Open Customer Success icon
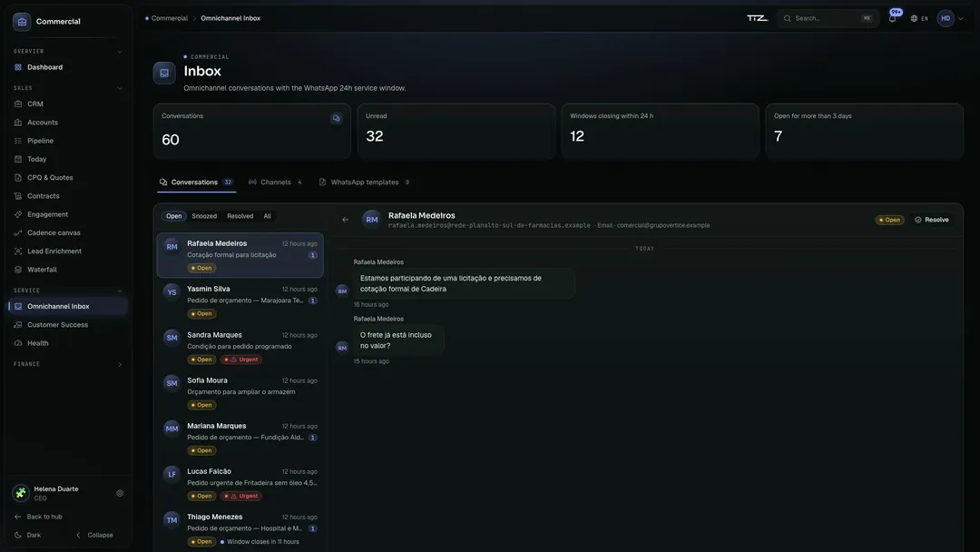 point(18,324)
